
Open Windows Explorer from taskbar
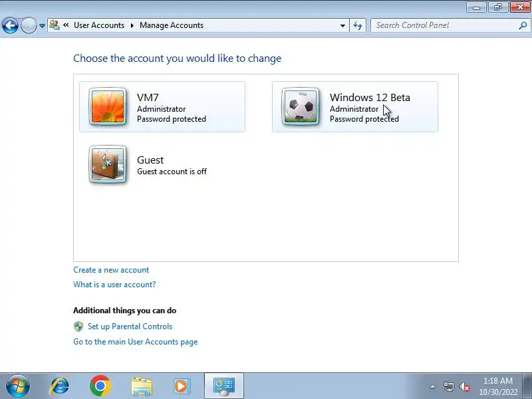click(x=142, y=386)
